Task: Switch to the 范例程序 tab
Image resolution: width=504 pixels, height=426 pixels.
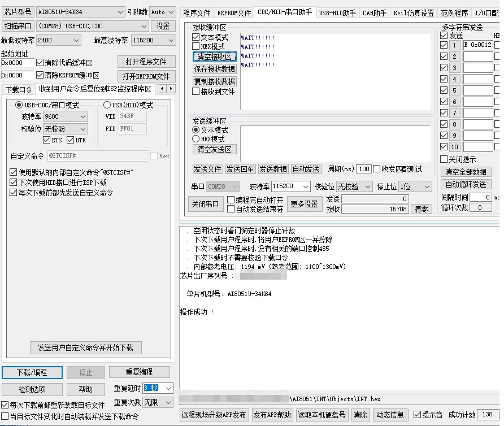Action: coord(454,13)
